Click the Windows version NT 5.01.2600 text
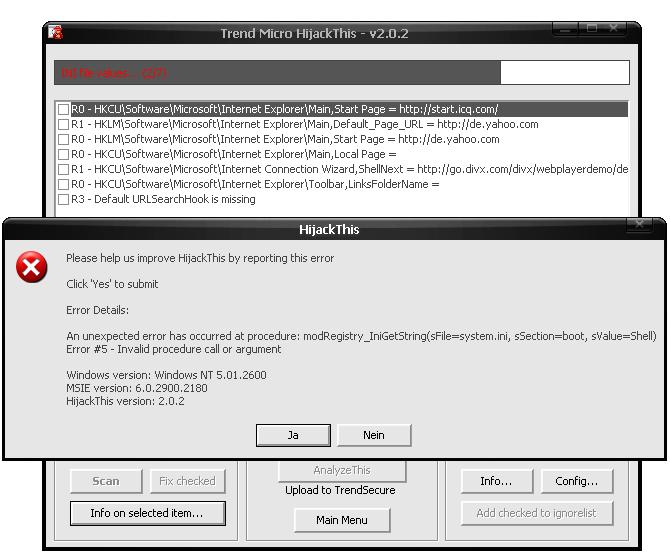The height and width of the screenshot is (556, 670). coord(167,375)
